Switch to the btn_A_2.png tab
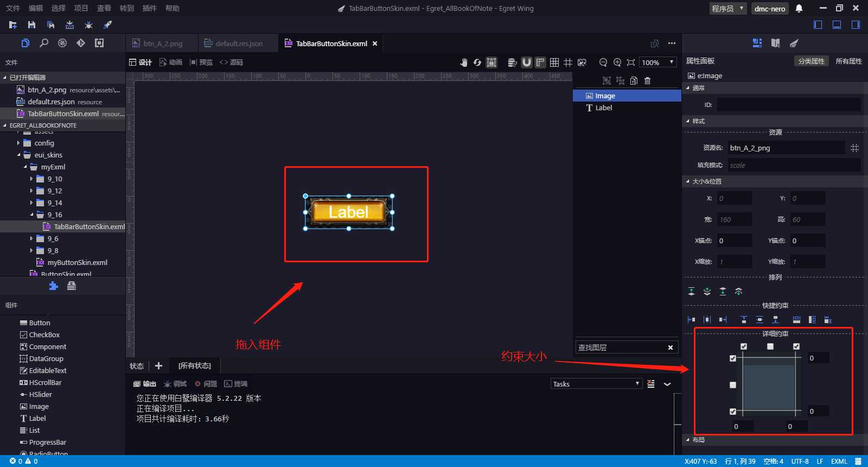This screenshot has height=467, width=868. pyautogui.click(x=162, y=43)
